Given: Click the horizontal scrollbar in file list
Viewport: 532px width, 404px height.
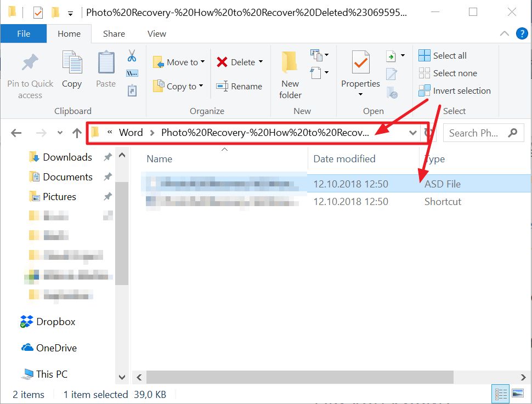Looking at the screenshot, I should (x=300, y=377).
